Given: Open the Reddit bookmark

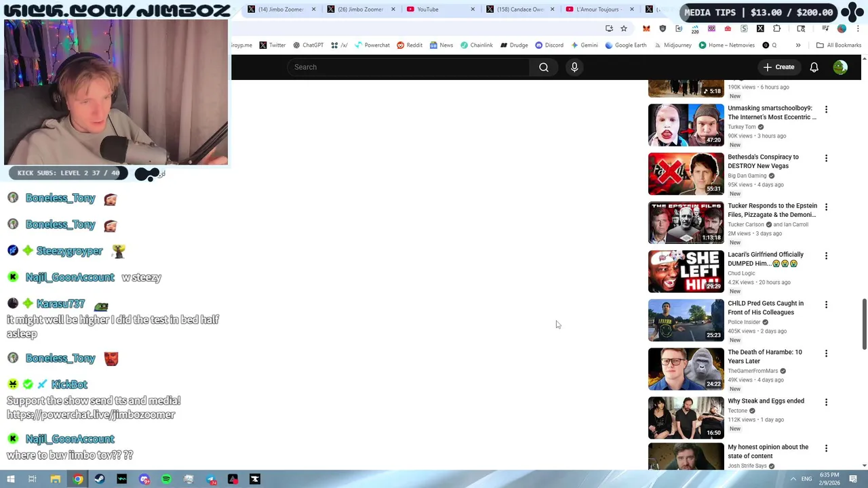Looking at the screenshot, I should tap(410, 45).
